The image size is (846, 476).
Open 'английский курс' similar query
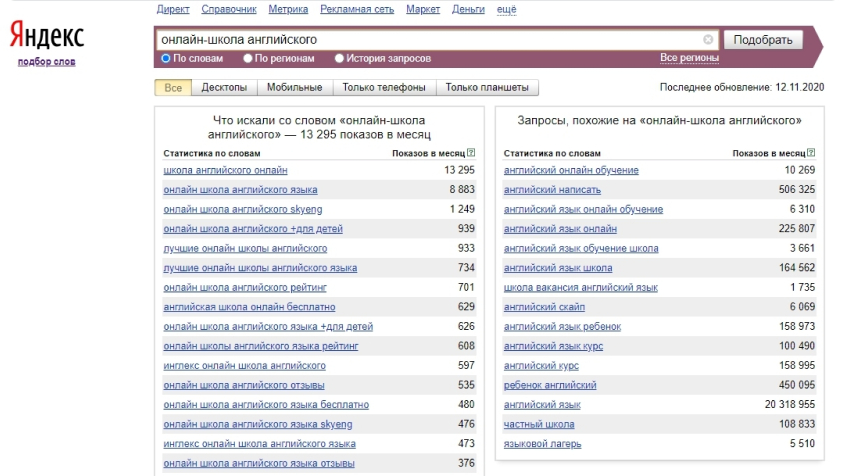(541, 365)
